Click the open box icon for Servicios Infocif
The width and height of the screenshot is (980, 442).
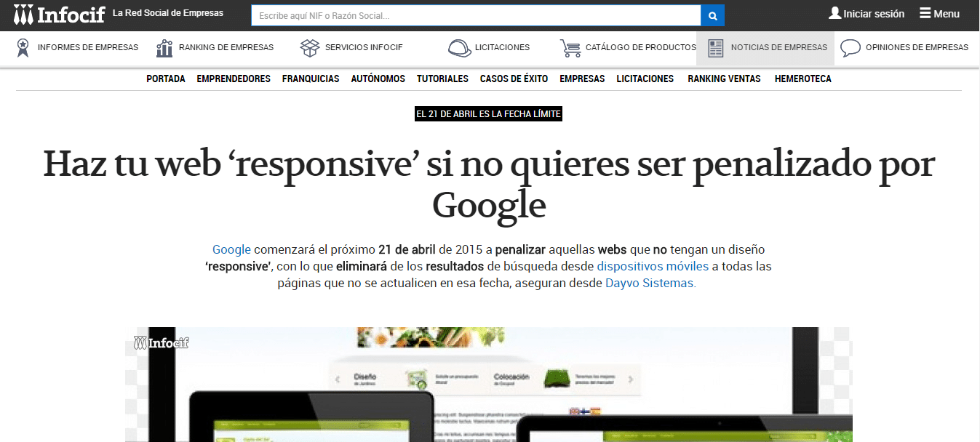pyautogui.click(x=310, y=48)
